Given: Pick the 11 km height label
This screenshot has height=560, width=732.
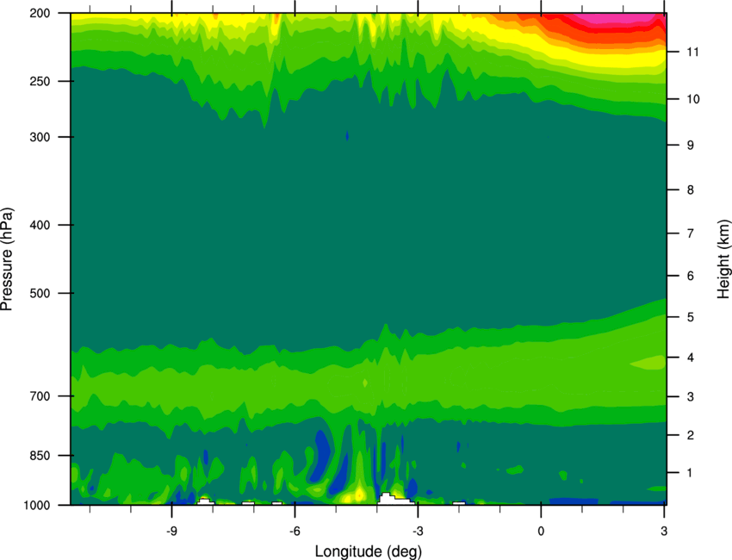Looking at the screenshot, I should tap(692, 52).
